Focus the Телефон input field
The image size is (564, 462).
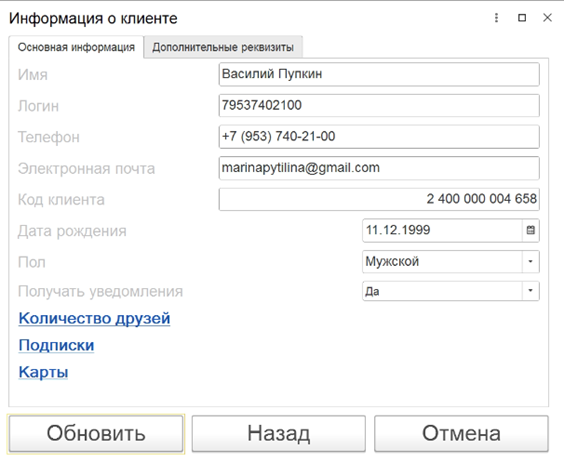click(x=379, y=137)
